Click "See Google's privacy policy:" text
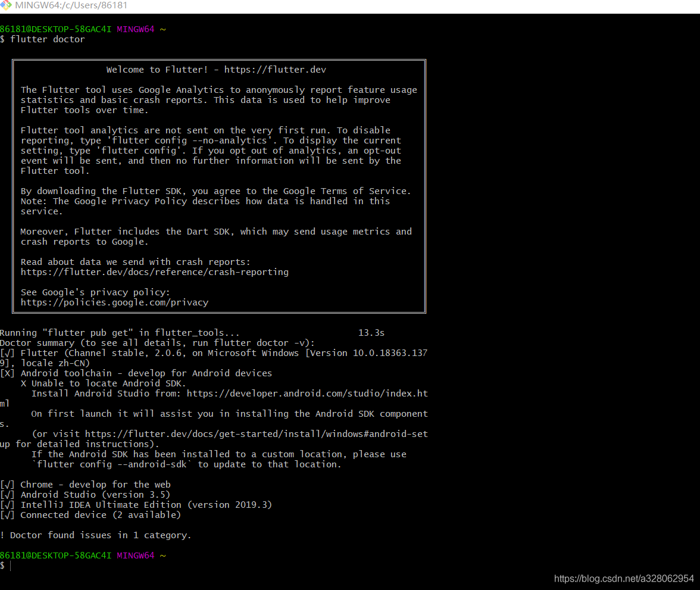This screenshot has width=700, height=590. pyautogui.click(x=95, y=292)
